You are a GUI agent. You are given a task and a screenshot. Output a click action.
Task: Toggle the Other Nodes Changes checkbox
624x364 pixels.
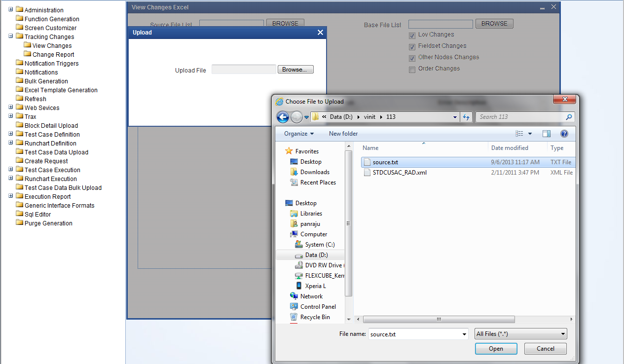(412, 58)
